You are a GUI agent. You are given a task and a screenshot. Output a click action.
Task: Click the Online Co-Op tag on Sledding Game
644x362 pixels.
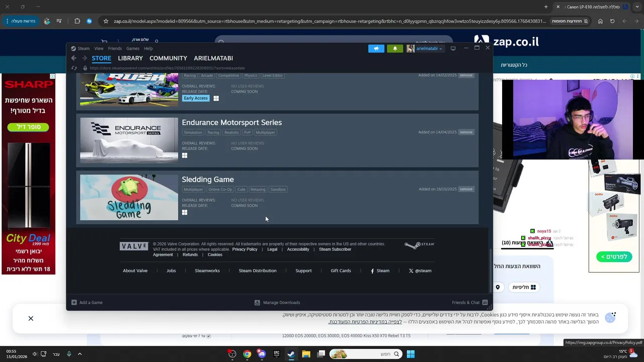pos(220,190)
